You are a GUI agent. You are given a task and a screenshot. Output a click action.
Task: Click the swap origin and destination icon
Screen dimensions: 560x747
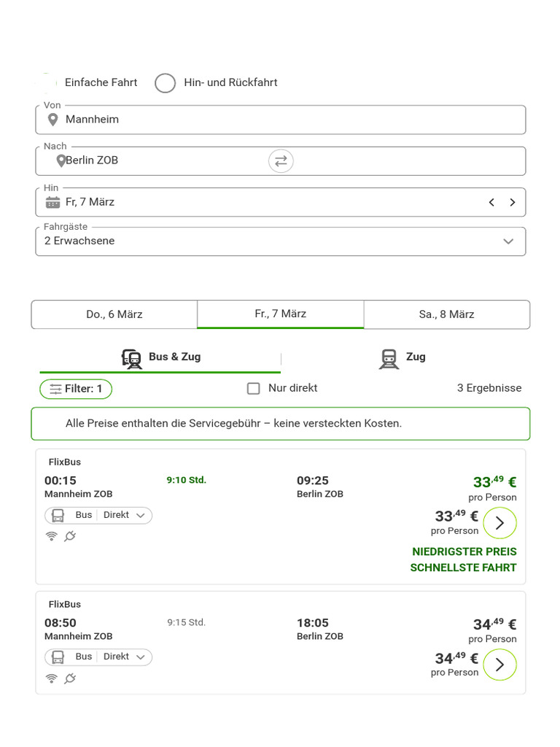point(281,160)
